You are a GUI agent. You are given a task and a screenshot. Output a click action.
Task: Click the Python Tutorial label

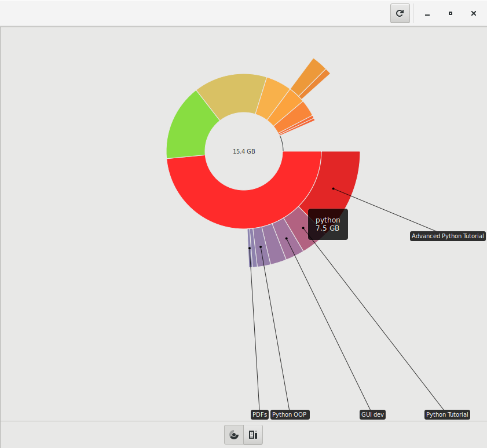coord(447,414)
